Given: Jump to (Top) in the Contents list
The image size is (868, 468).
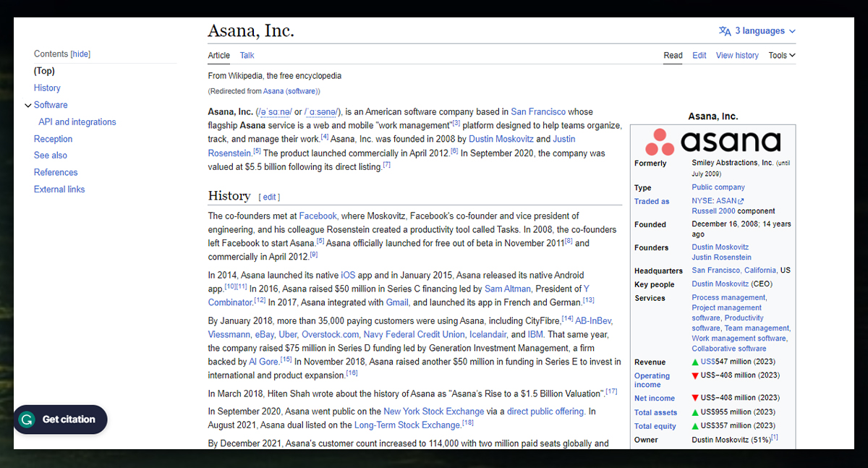Looking at the screenshot, I should coord(44,71).
